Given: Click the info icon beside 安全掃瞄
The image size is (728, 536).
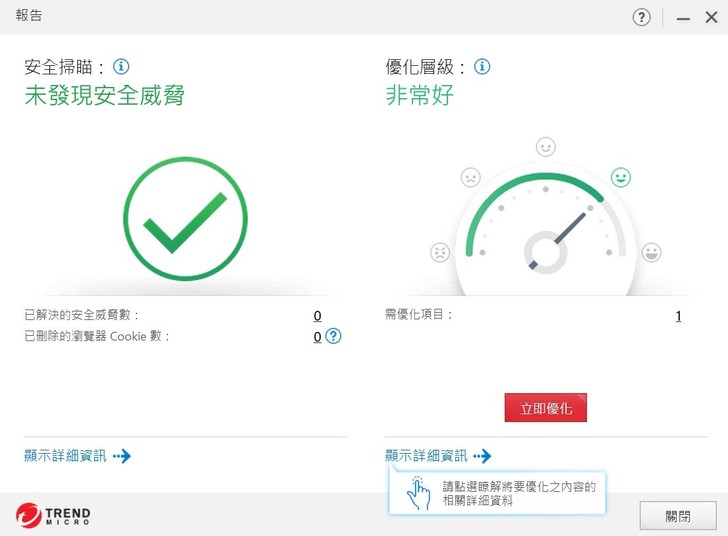Looking at the screenshot, I should (121, 67).
